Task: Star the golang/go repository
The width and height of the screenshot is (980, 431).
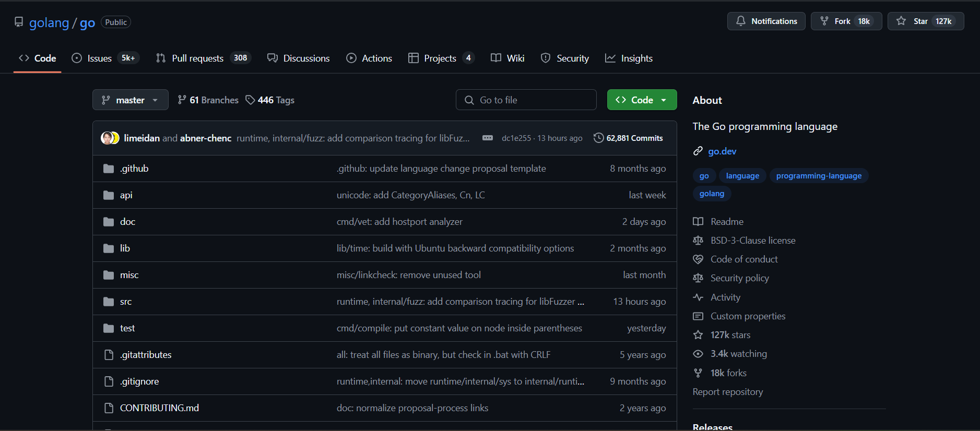Action: (x=925, y=21)
